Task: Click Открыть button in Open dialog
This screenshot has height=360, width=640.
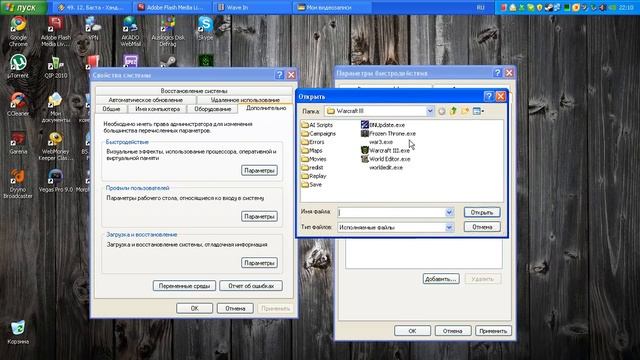Action: tap(482, 212)
